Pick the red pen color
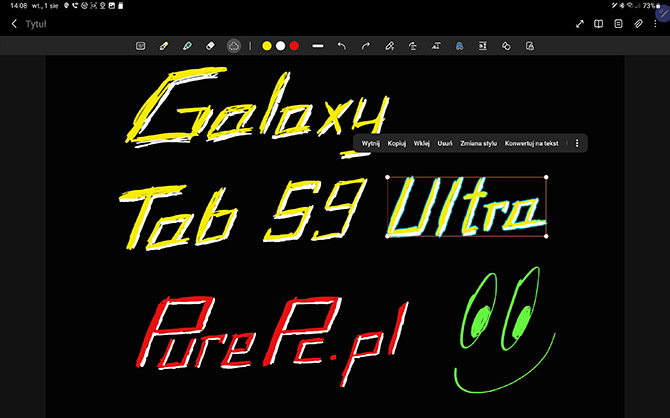Image resolution: width=670 pixels, height=418 pixels. coord(294,46)
